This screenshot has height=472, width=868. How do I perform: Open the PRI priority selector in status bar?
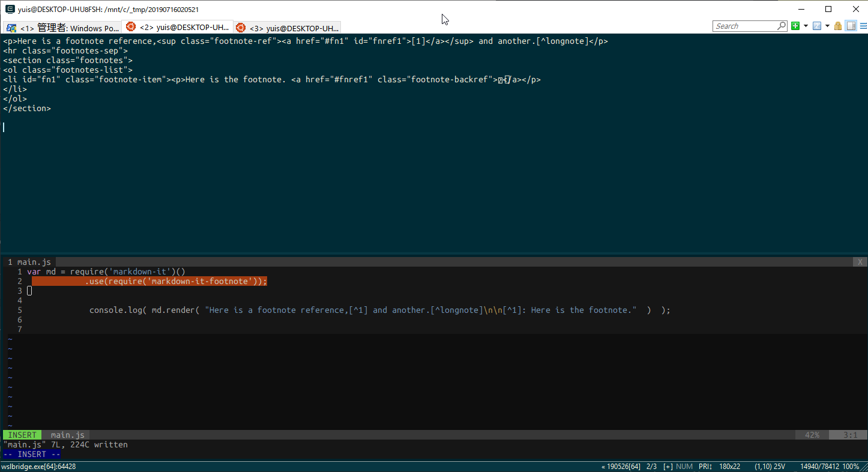[x=705, y=467]
